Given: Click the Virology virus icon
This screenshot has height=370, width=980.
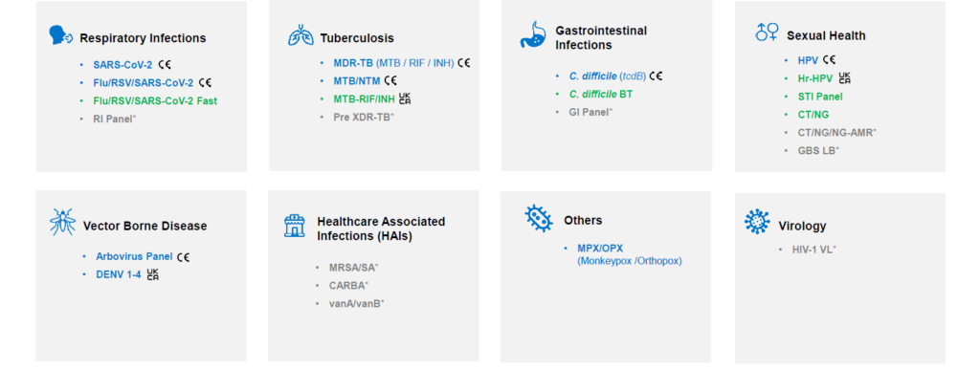Looking at the screenshot, I should click(757, 222).
